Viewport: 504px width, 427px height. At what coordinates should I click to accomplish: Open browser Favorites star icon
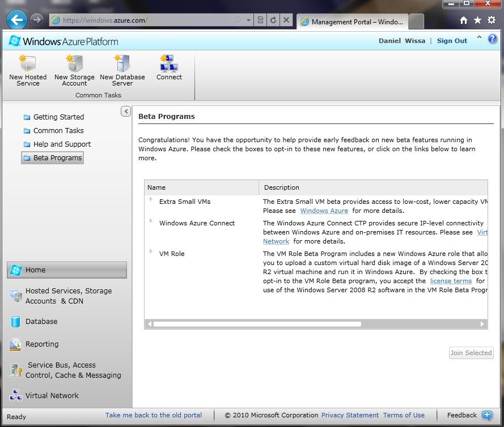tap(478, 20)
